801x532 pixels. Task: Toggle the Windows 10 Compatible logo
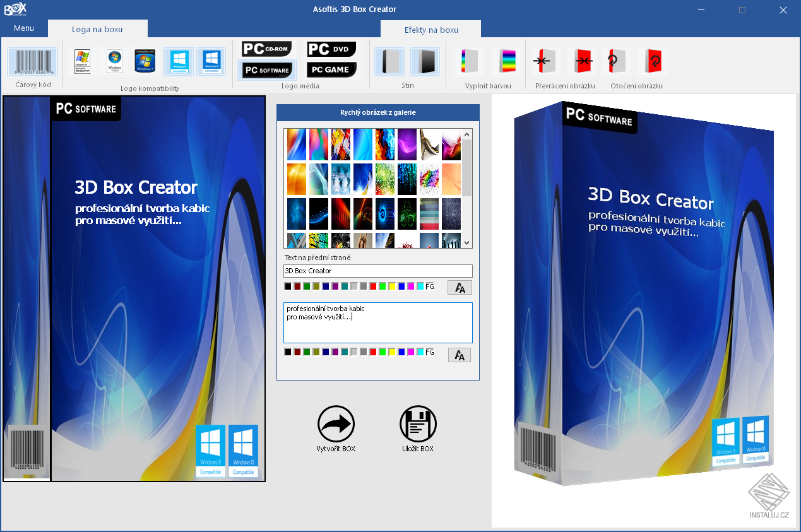[211, 61]
